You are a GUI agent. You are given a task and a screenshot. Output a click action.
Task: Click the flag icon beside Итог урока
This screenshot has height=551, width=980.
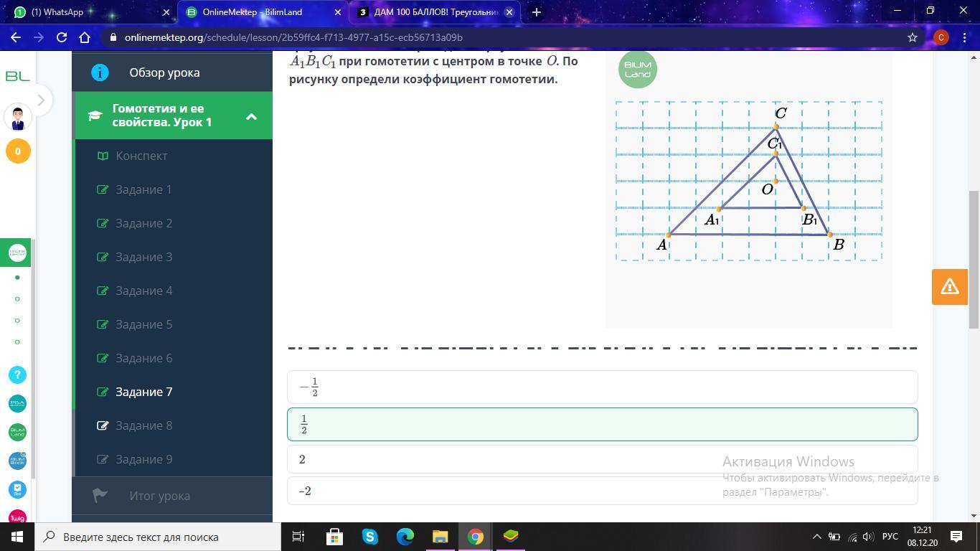[x=100, y=495]
